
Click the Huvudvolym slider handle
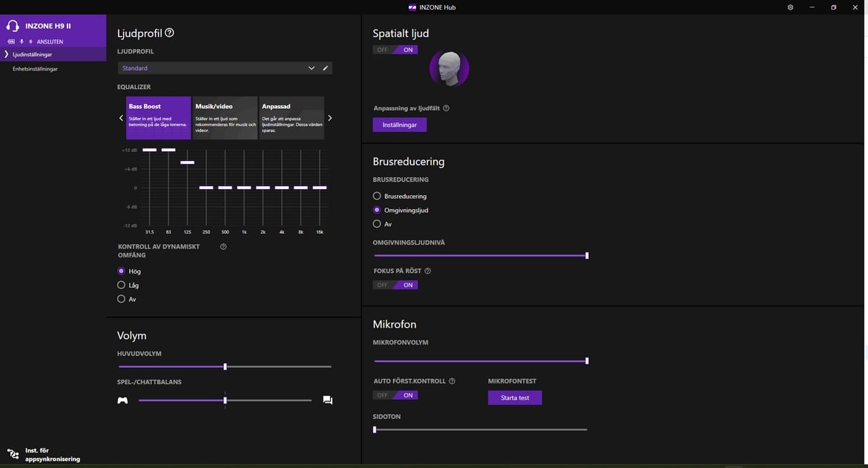pos(225,366)
